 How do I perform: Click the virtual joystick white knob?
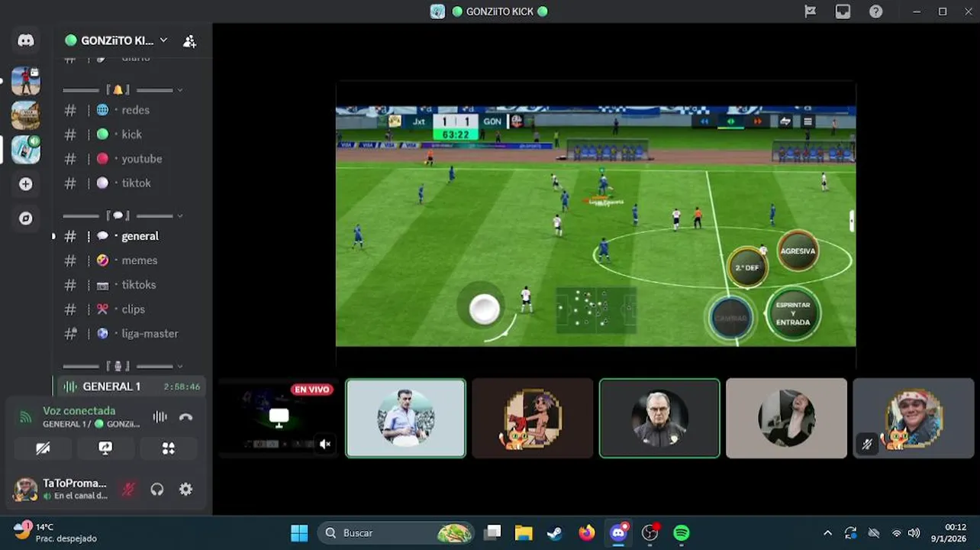(484, 309)
